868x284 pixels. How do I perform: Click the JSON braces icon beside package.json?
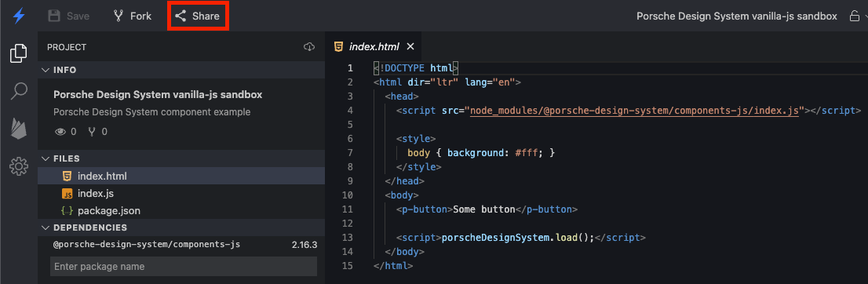tap(67, 211)
